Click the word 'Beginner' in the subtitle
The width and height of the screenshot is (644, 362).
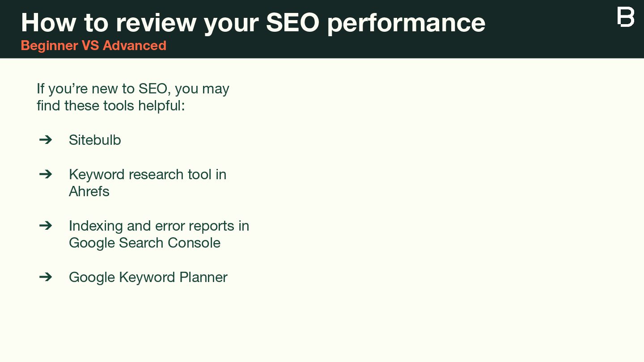point(49,46)
